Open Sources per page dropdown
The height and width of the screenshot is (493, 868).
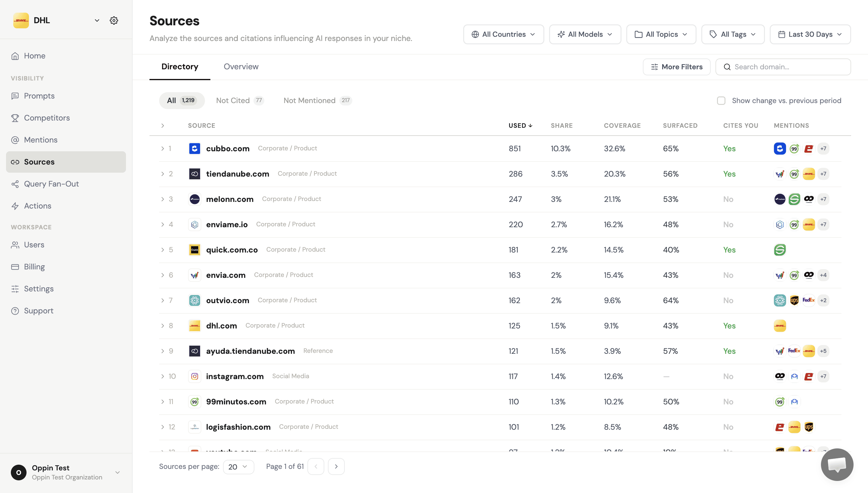238,466
